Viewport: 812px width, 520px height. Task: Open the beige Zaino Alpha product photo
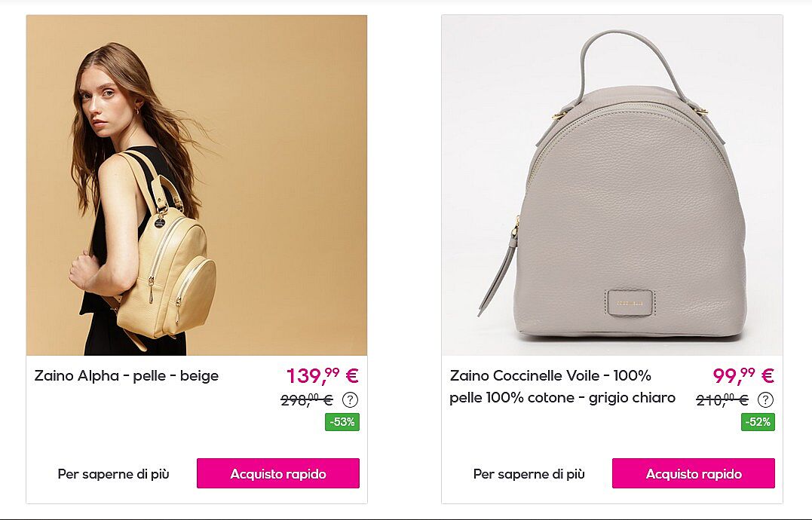197,185
